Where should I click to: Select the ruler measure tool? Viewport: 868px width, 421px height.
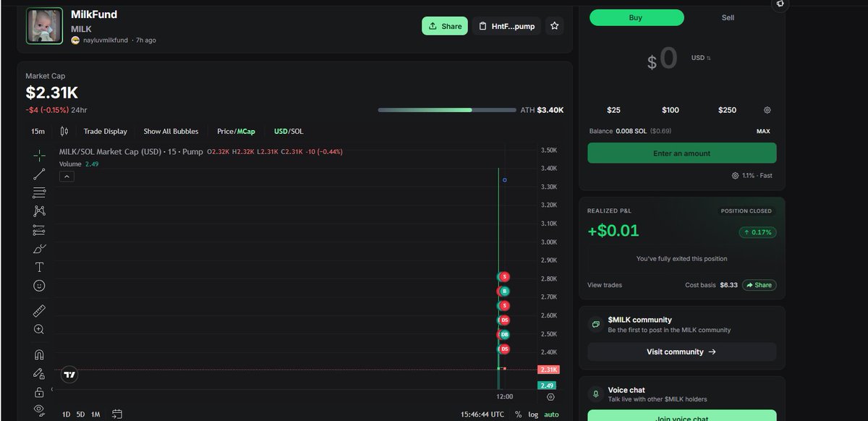[x=39, y=311]
